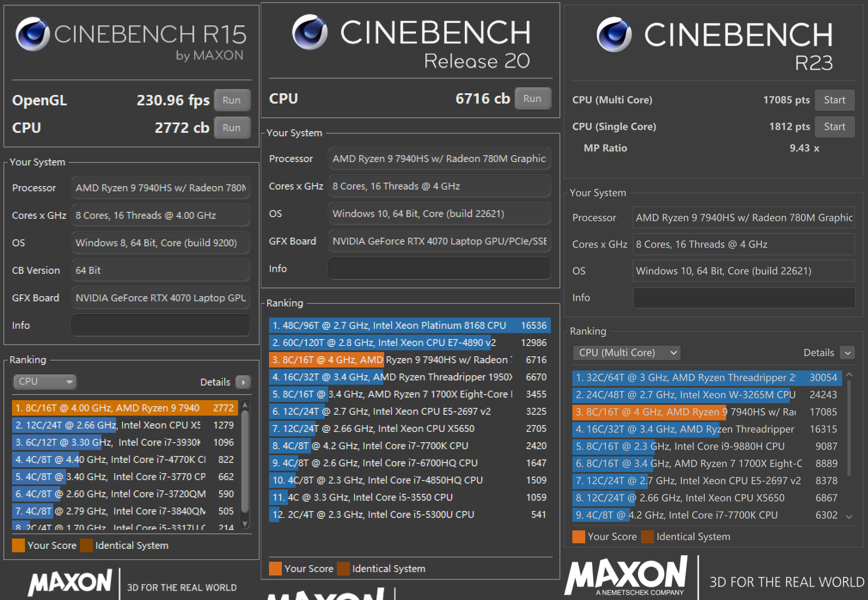The width and height of the screenshot is (868, 600).
Task: Select R23 ranking row Xeon E5-2697 v2 8378
Action: (707, 481)
